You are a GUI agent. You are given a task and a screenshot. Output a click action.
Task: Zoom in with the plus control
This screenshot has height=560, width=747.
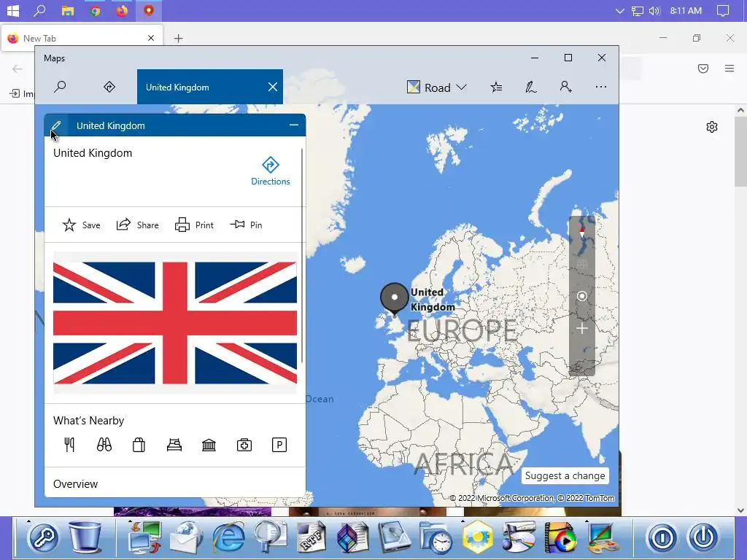tap(581, 329)
